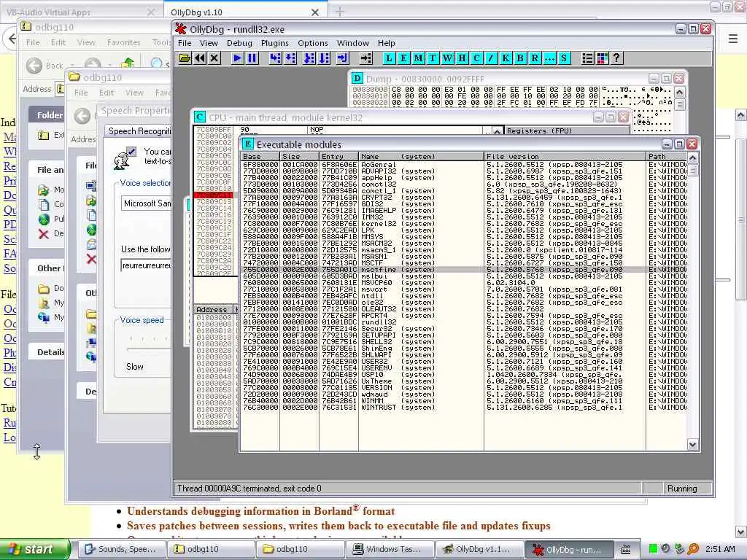Click the Windows Start button
Image resolution: width=747 pixels, height=560 pixels.
point(35,549)
